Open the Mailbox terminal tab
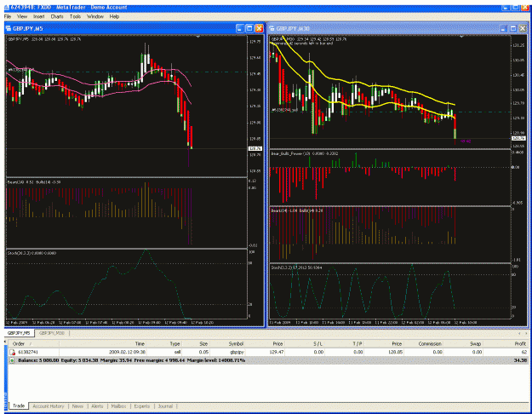Image resolution: width=532 pixels, height=414 pixels. click(x=118, y=406)
